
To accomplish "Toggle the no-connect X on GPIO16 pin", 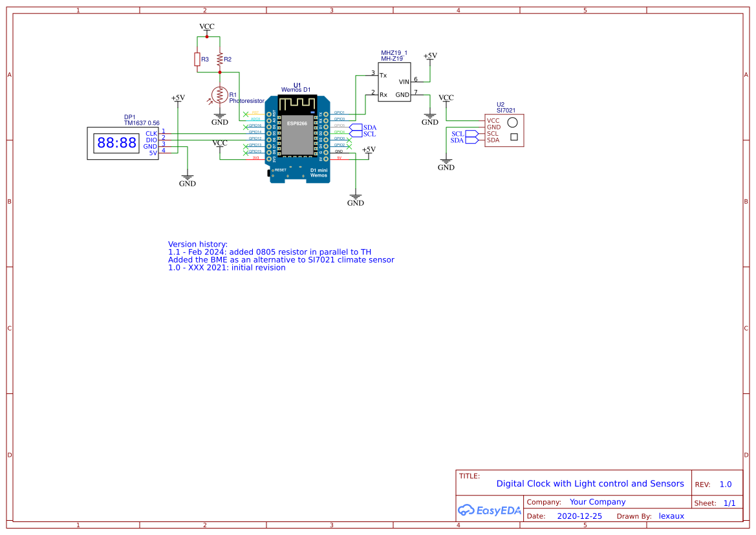I will (x=245, y=127).
